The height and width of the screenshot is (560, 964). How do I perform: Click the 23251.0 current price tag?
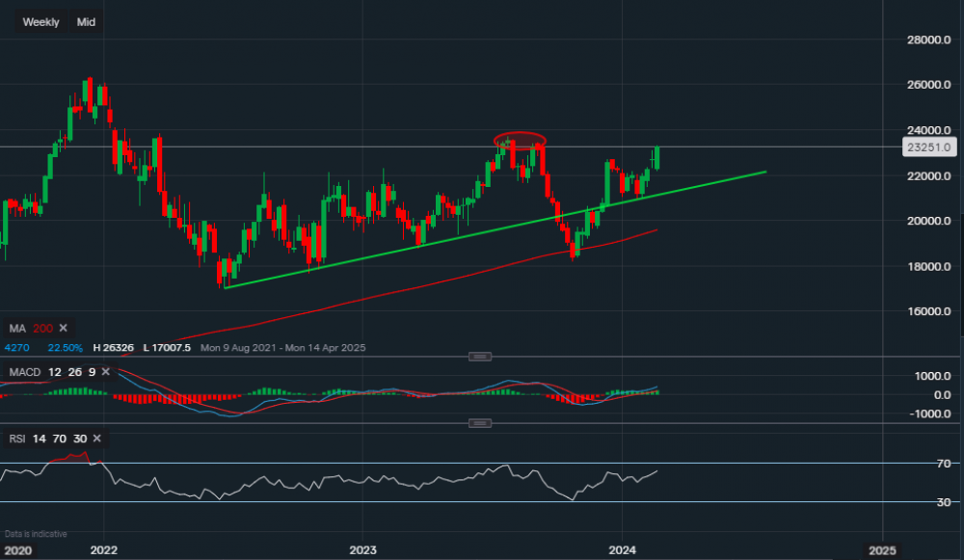[x=928, y=147]
